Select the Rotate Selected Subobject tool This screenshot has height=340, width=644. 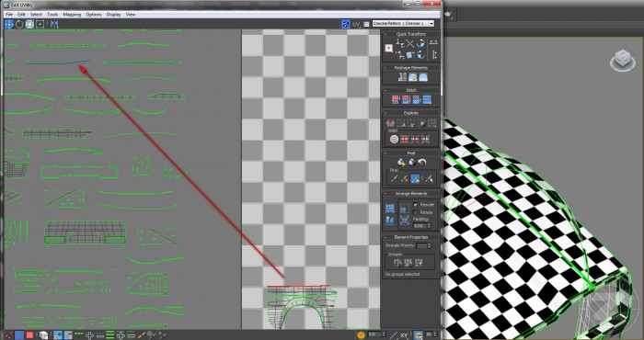tap(19, 24)
